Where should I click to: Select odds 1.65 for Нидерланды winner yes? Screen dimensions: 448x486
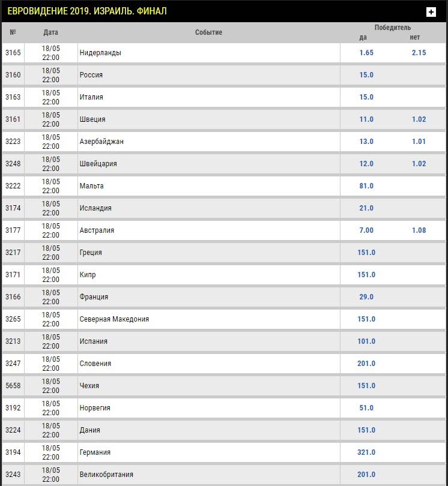point(366,53)
